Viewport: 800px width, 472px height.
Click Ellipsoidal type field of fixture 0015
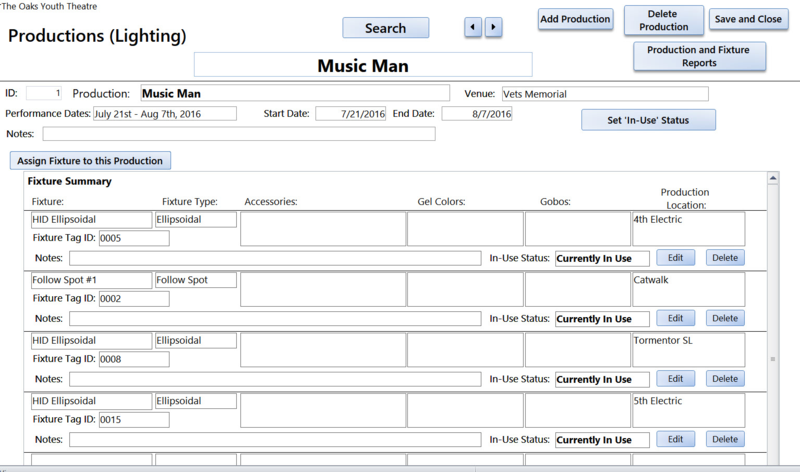coord(196,401)
